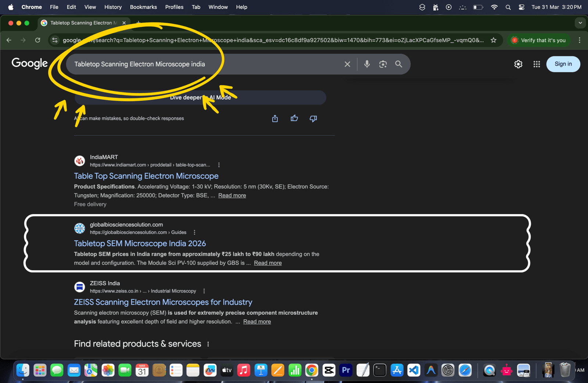
Task: Open Adobe Premiere Pro from the Dock
Action: point(346,370)
